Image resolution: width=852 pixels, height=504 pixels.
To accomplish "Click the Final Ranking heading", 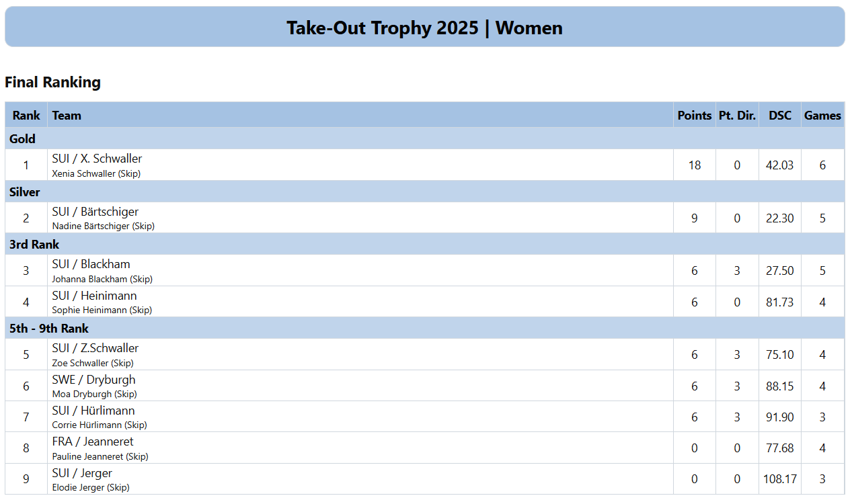I will pyautogui.click(x=52, y=83).
